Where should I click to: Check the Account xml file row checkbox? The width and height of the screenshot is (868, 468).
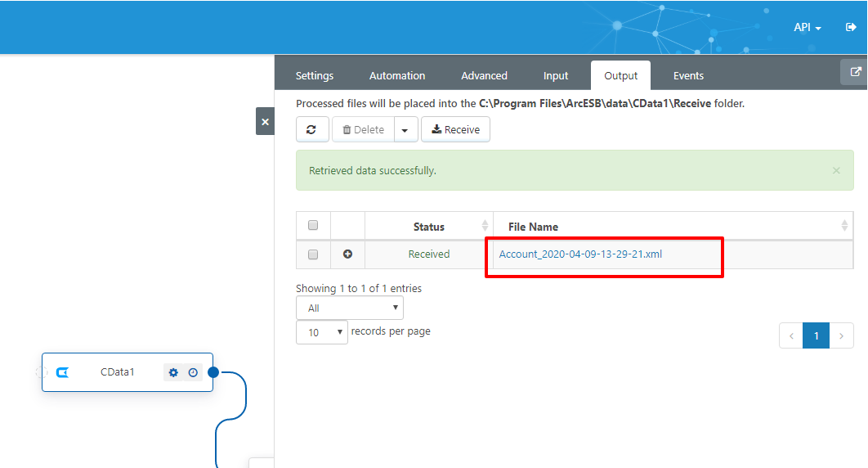pyautogui.click(x=313, y=254)
